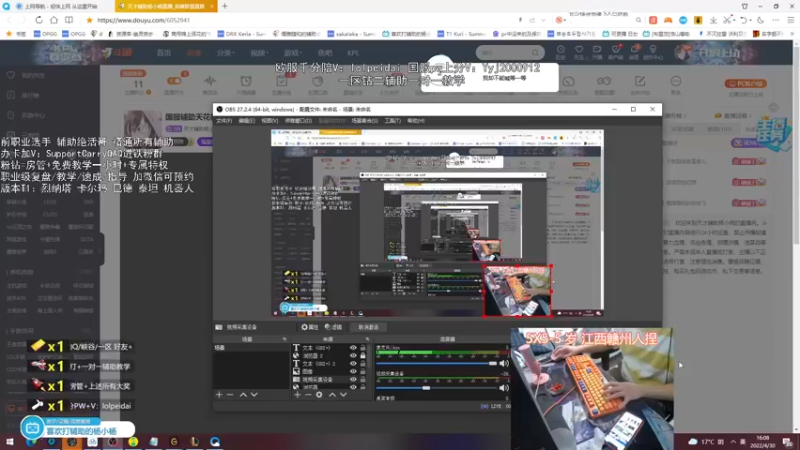Click the browser back arrow
The image size is (800, 450).
click(x=9, y=20)
